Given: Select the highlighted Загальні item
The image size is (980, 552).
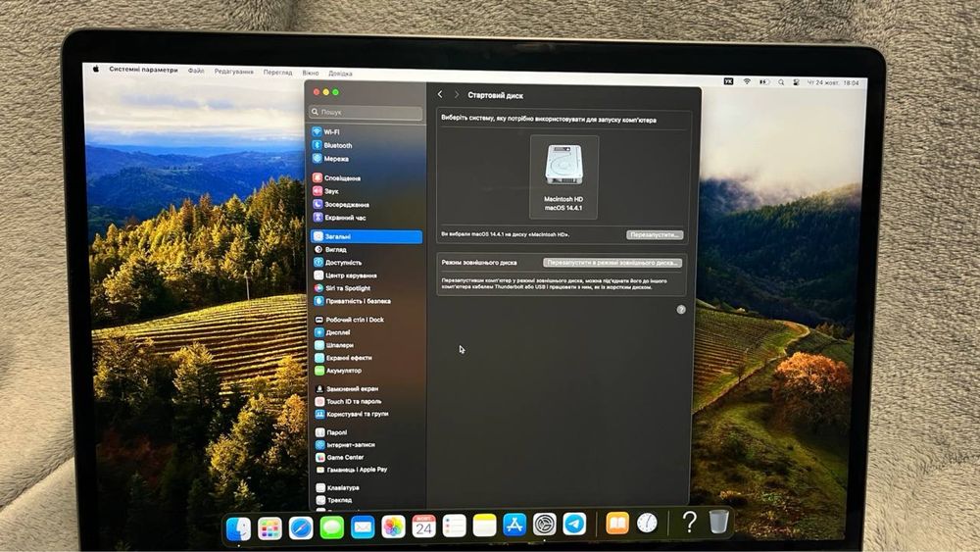Looking at the screenshot, I should tap(367, 236).
